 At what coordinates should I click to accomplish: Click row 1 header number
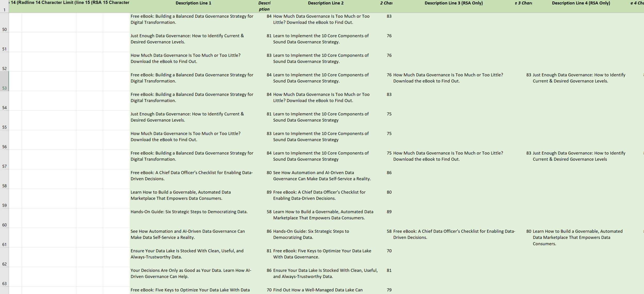tap(4, 10)
